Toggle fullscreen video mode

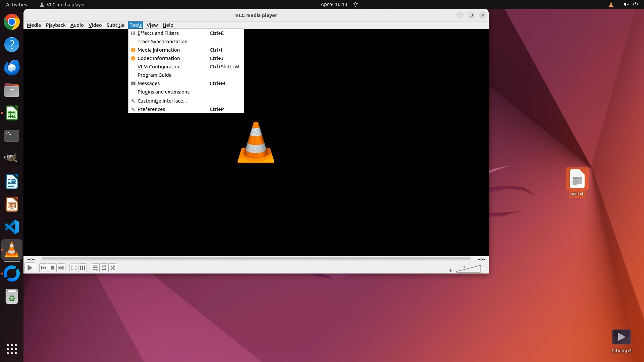(x=73, y=268)
